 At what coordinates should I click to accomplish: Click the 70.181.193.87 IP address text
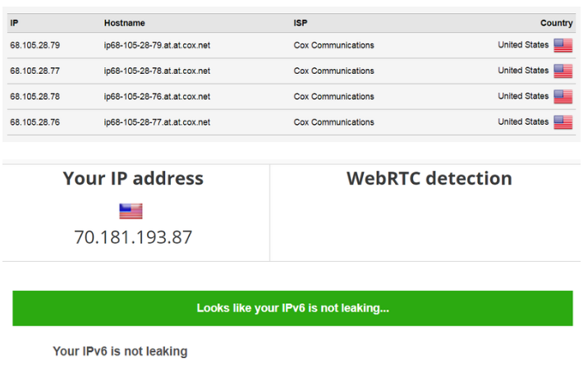(133, 237)
